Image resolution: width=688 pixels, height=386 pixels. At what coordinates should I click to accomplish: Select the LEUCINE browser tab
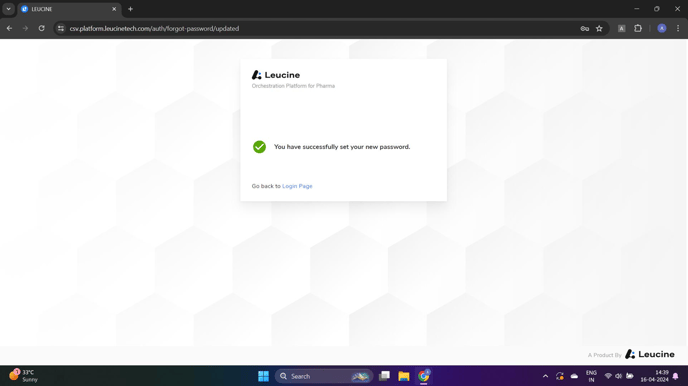coord(68,9)
